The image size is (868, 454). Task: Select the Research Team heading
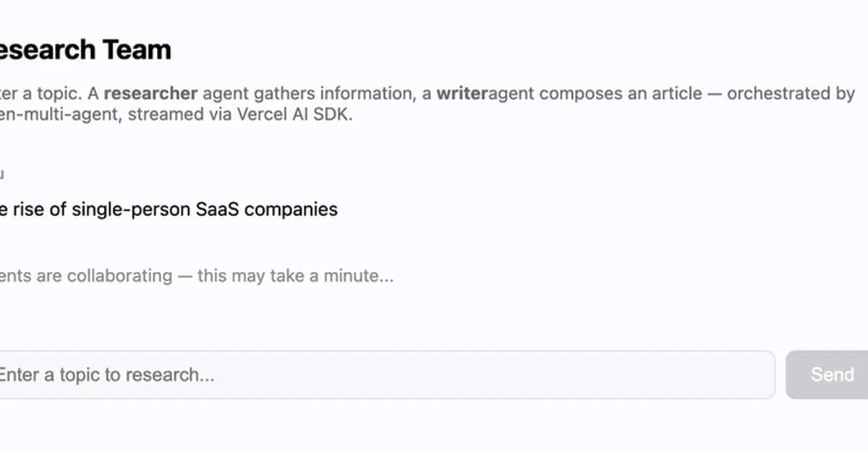point(83,49)
